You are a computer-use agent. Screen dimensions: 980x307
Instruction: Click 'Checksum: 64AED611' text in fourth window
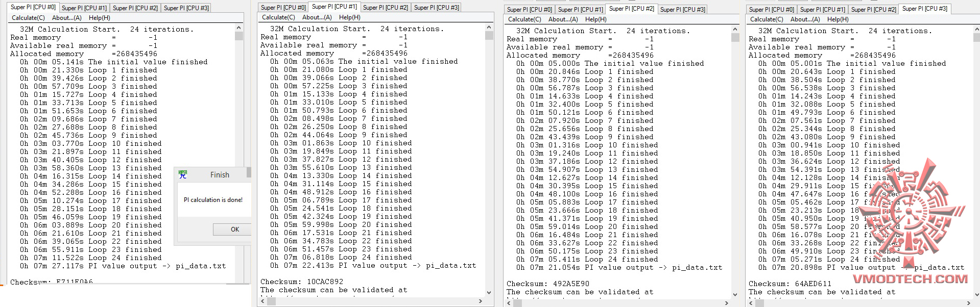(790, 284)
